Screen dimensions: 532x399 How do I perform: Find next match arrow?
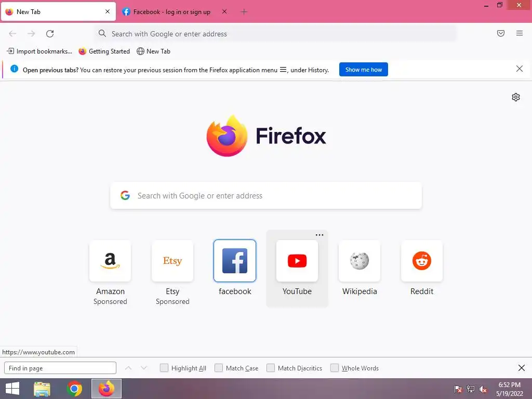coord(144,368)
